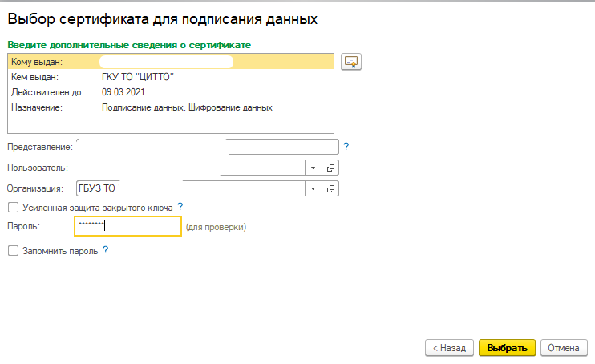
Task: Select the Кому выдан row
Action: click(168, 63)
